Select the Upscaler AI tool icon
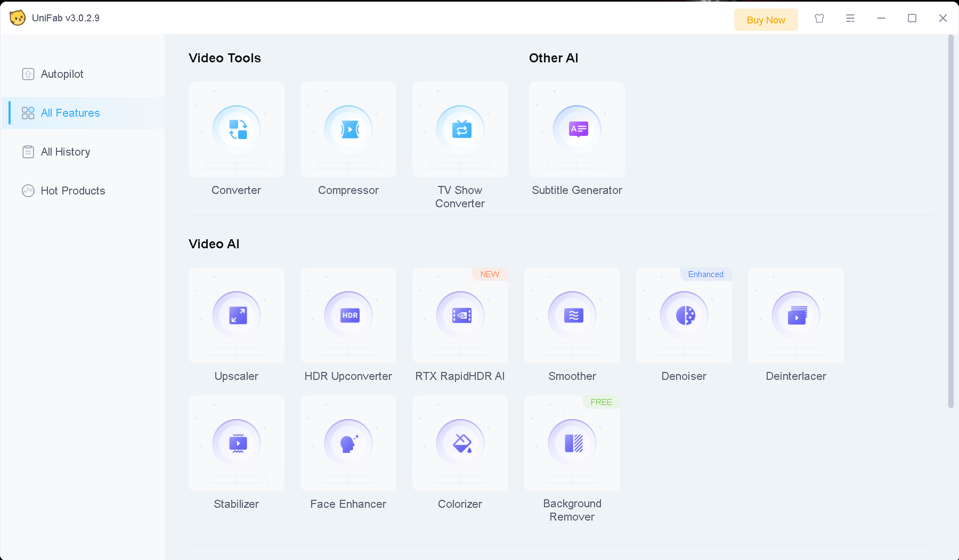Image resolution: width=959 pixels, height=560 pixels. [237, 315]
